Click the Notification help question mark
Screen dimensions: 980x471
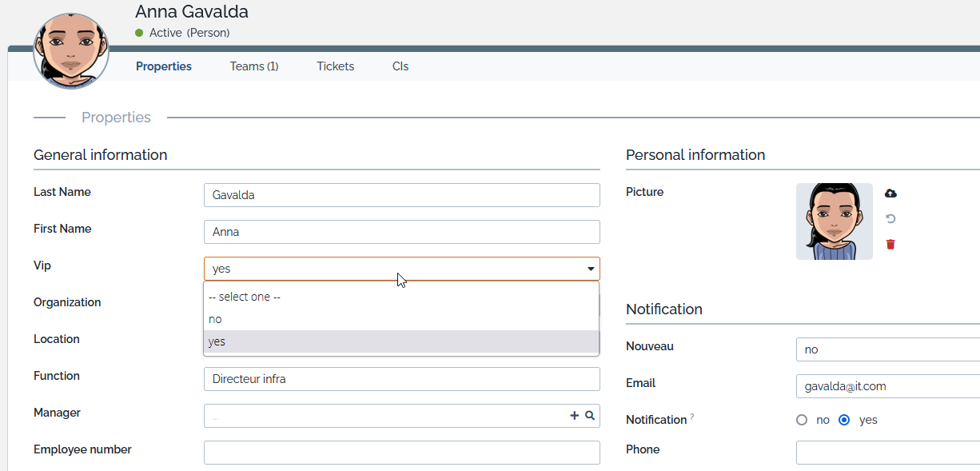click(x=692, y=417)
